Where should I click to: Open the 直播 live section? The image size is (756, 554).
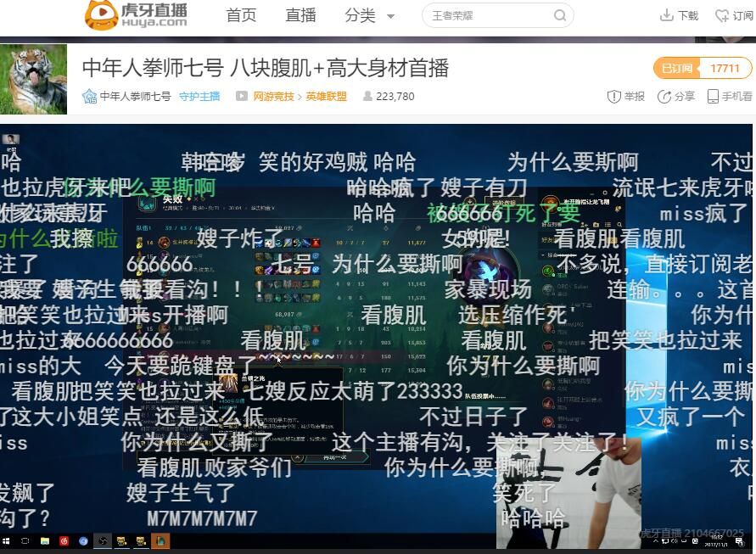tap(300, 15)
